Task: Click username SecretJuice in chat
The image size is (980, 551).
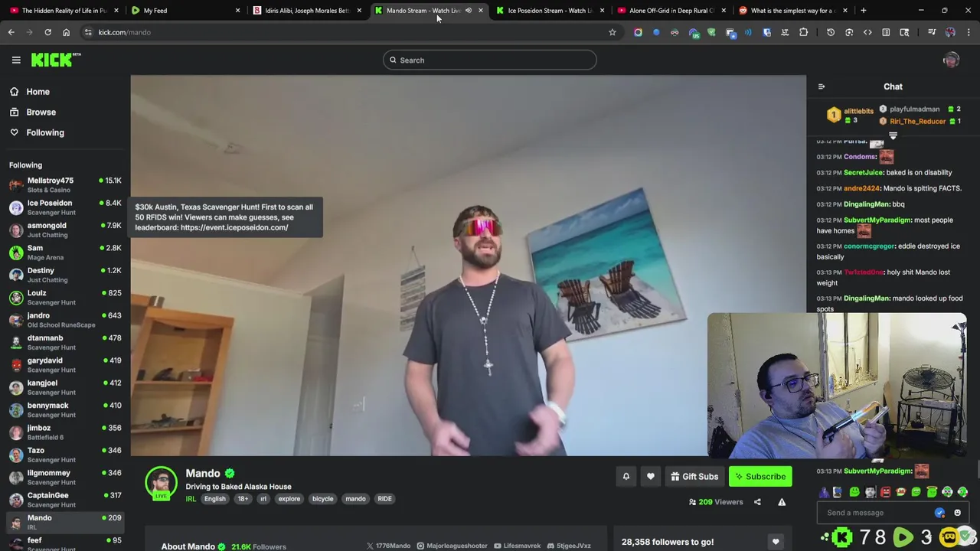Action: 863,172
